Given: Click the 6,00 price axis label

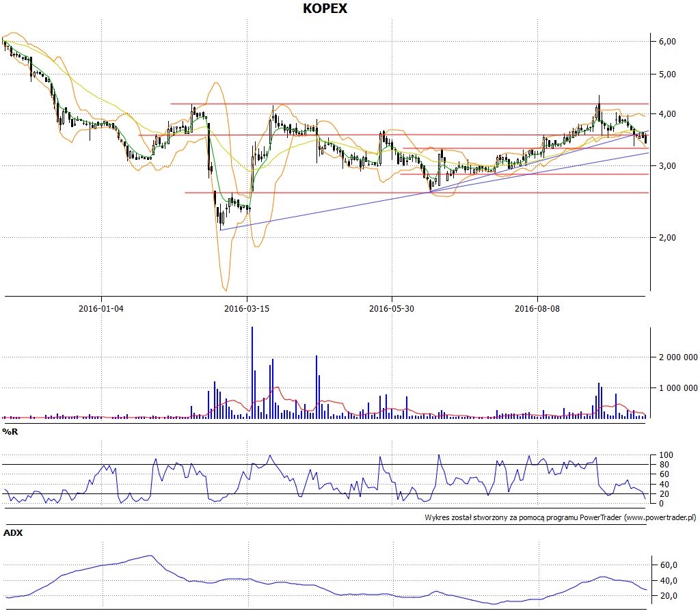Looking at the screenshot, I should click(667, 42).
